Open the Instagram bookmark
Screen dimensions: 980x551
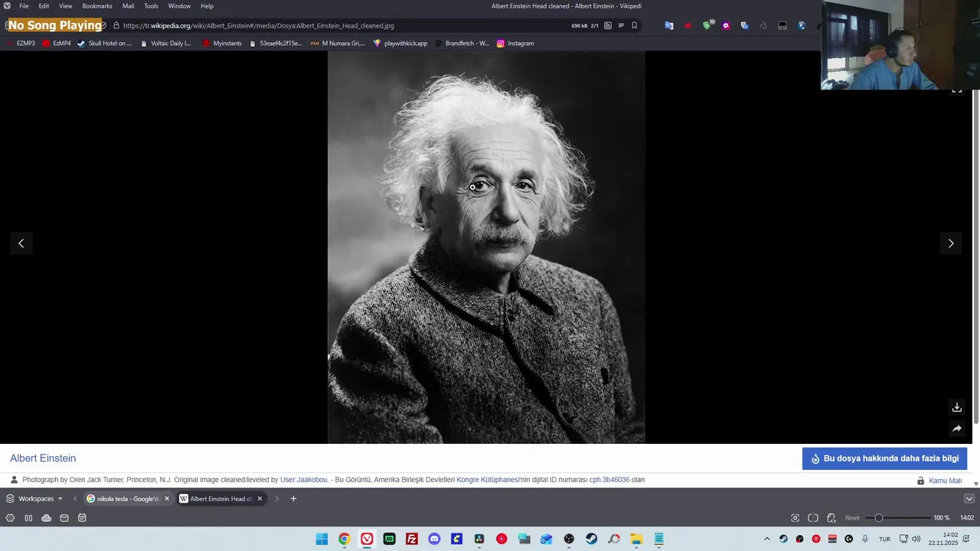515,44
